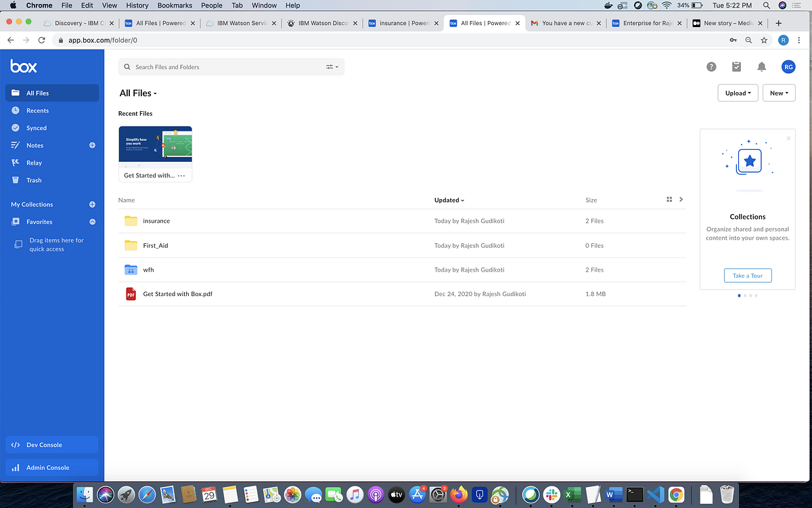812x508 pixels.
Task: Select the second carousel dot under Collections
Action: 744,295
